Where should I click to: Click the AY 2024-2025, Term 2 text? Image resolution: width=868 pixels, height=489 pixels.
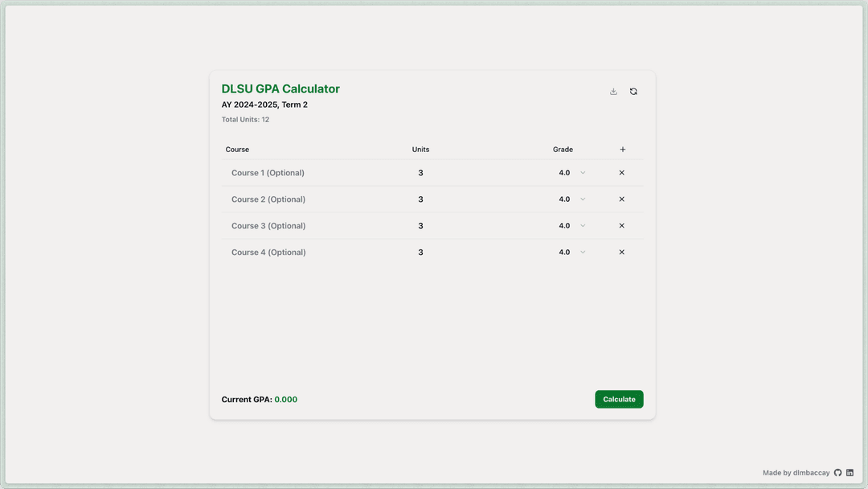pos(264,105)
